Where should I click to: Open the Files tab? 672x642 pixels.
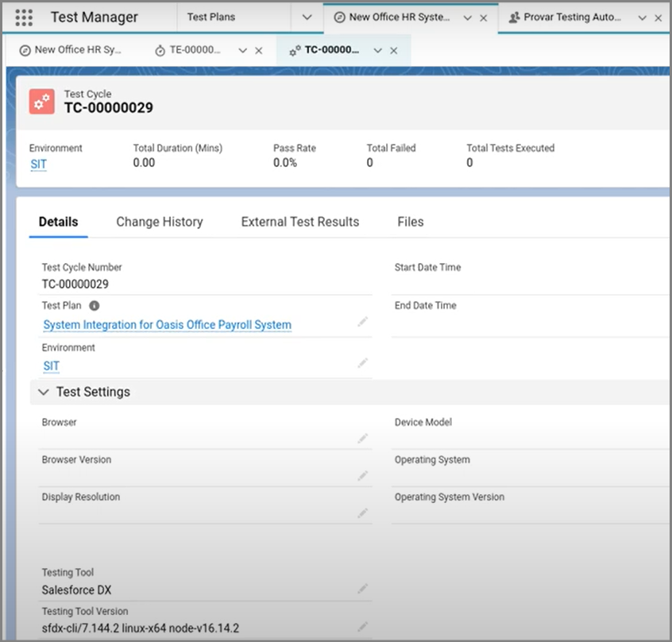tap(411, 222)
